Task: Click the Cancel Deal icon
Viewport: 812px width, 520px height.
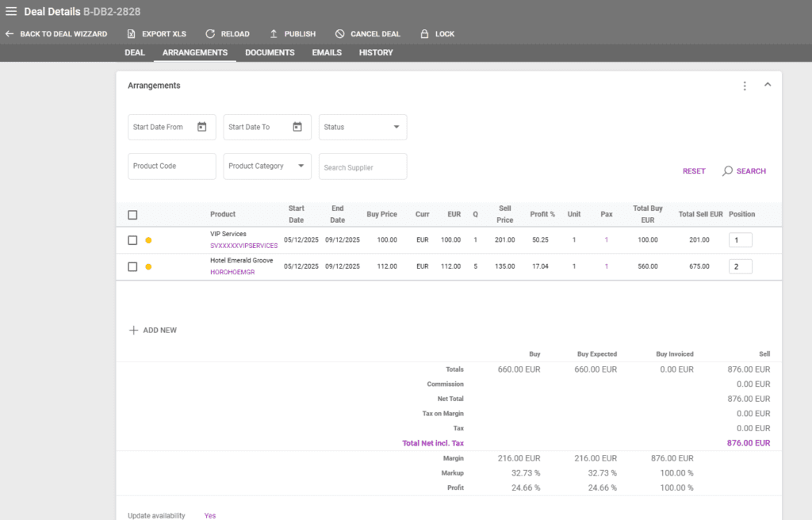Action: (x=342, y=33)
